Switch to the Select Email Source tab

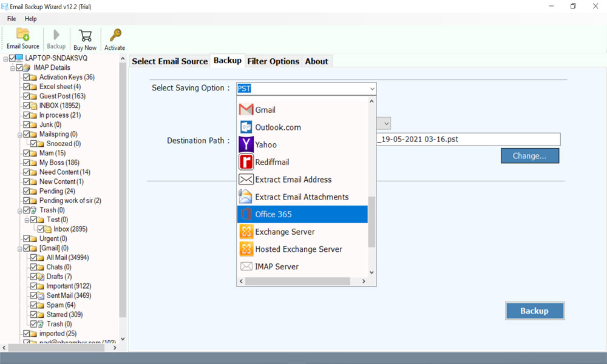tap(169, 61)
